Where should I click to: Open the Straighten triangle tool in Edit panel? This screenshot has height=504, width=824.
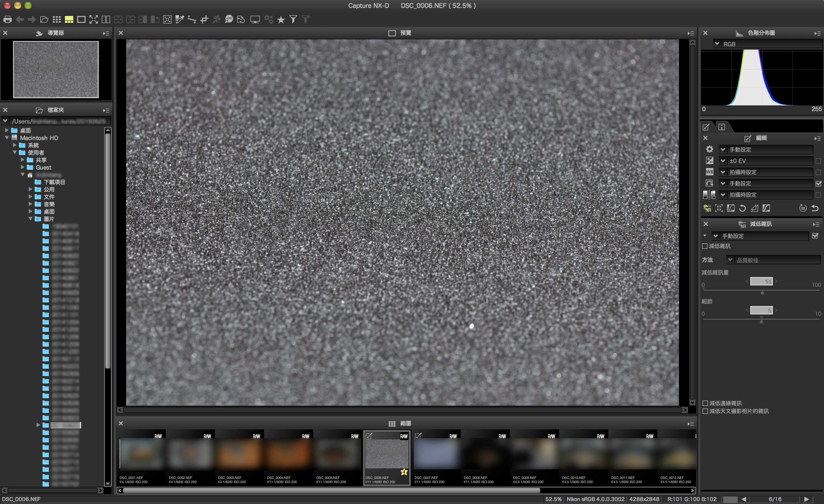click(754, 208)
